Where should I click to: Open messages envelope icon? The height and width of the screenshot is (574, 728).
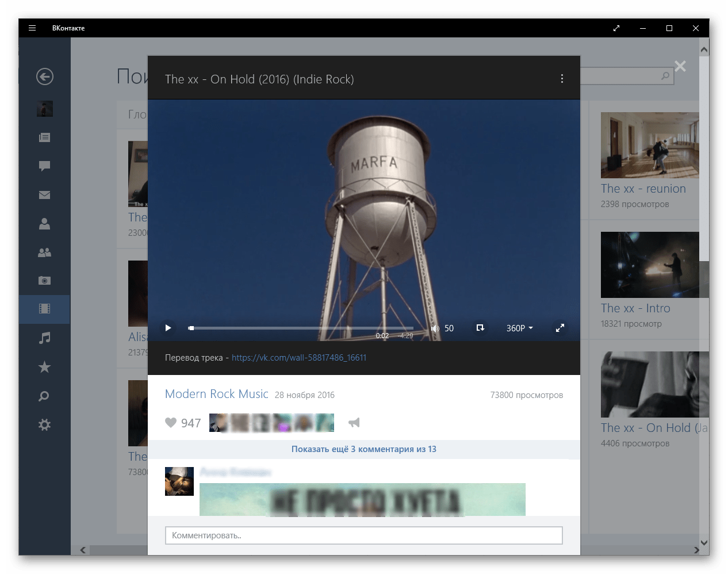click(x=45, y=195)
